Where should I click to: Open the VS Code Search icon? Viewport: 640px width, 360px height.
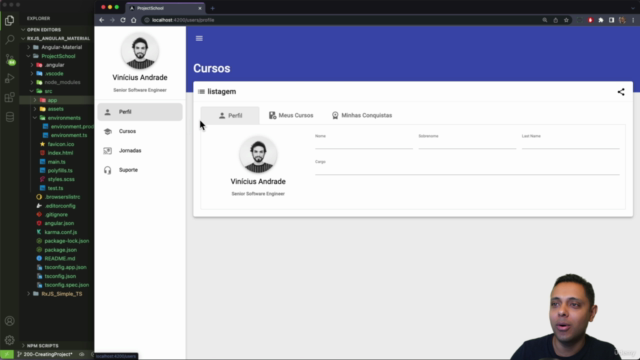pos(9,40)
